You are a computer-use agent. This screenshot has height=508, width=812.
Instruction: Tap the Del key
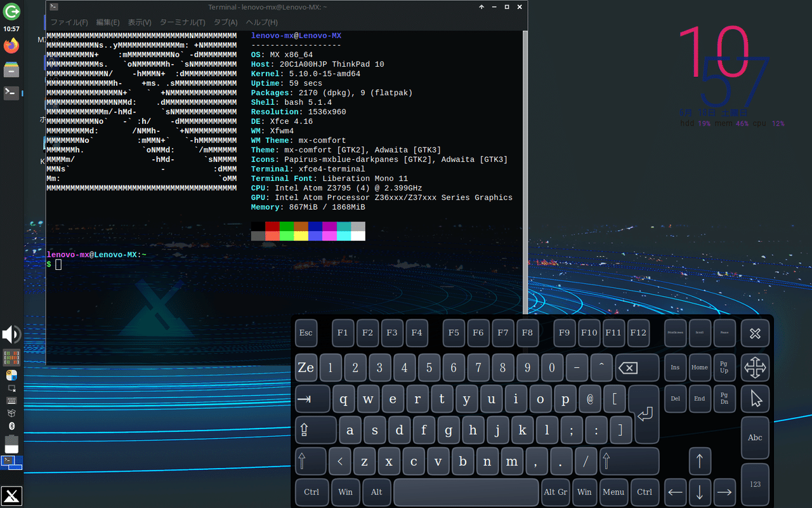point(676,398)
